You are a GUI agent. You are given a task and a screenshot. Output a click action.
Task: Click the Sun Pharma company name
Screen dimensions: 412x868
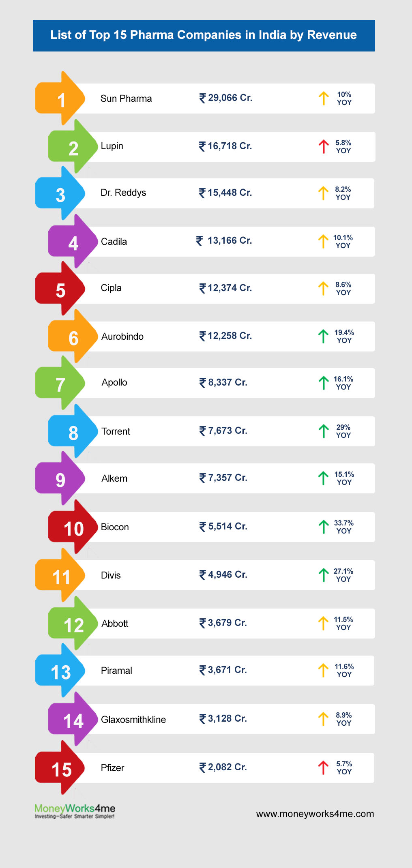(126, 99)
